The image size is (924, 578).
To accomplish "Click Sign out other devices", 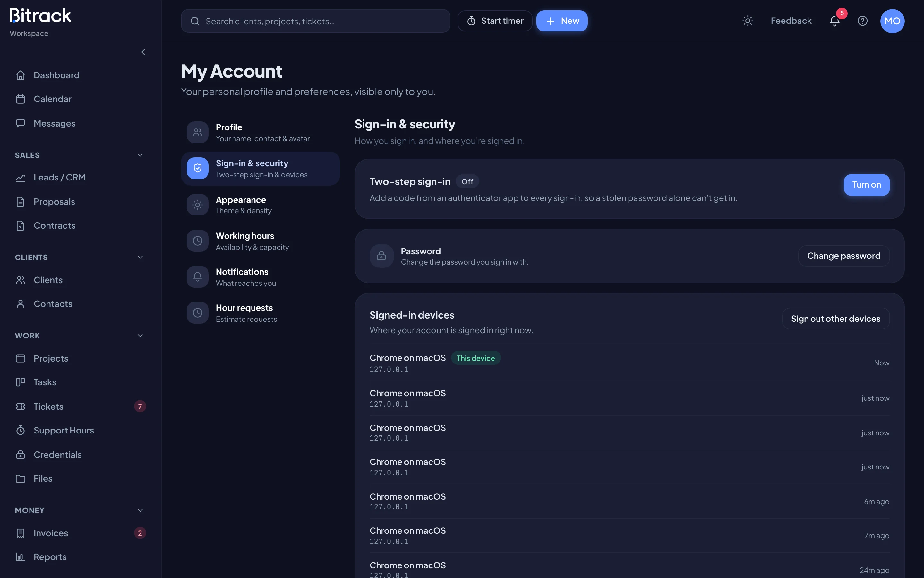I will coord(835,319).
